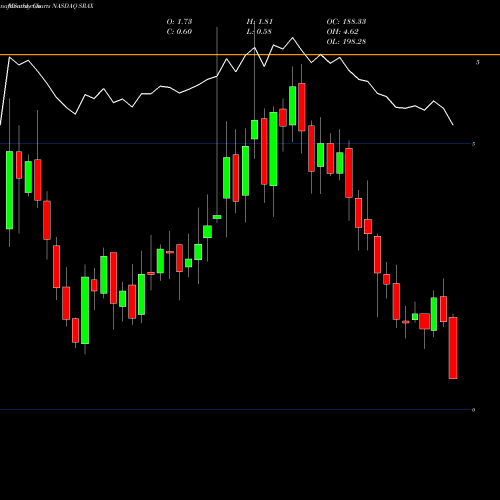Select the low price text L: 0.58

tap(259, 32)
